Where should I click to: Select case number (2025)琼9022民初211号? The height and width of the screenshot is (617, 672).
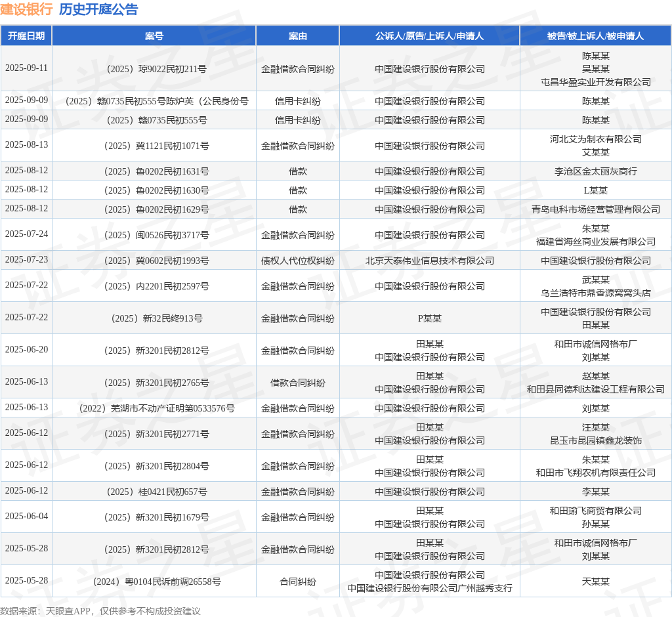156,69
